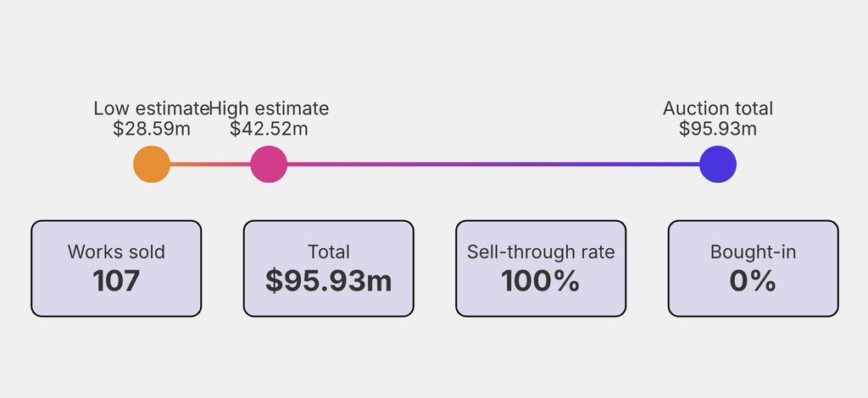
Task: Select the bold 107 figure
Action: tap(116, 280)
